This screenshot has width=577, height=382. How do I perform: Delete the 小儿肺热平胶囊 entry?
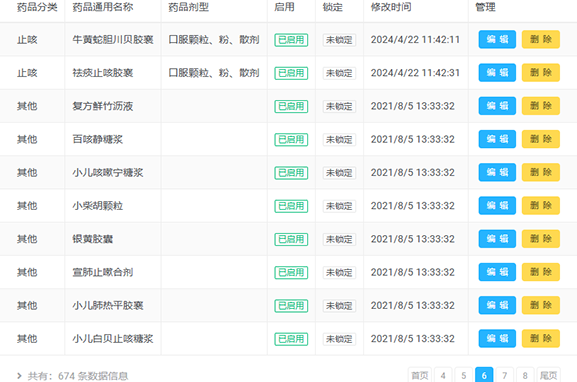click(x=541, y=305)
